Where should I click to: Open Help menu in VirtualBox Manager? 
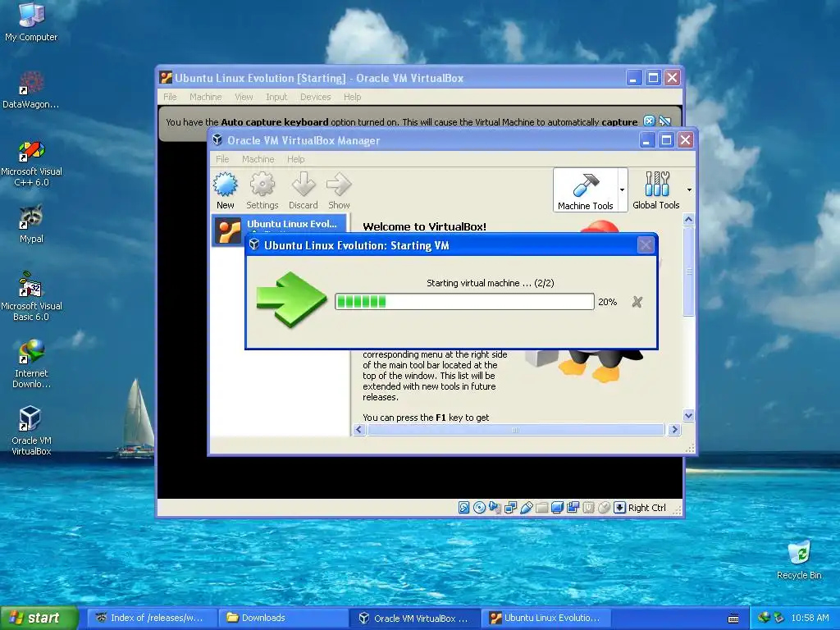point(295,159)
